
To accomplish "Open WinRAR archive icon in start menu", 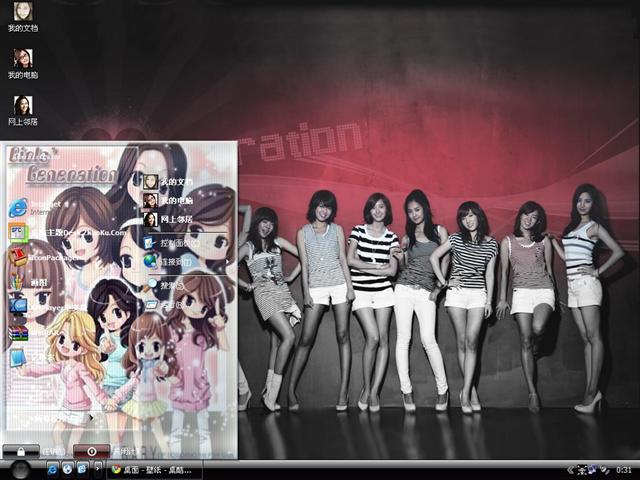I will pyautogui.click(x=35, y=332).
